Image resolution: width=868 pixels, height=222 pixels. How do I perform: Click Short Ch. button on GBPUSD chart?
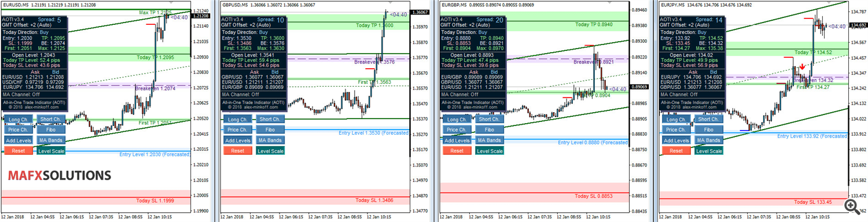270,120
